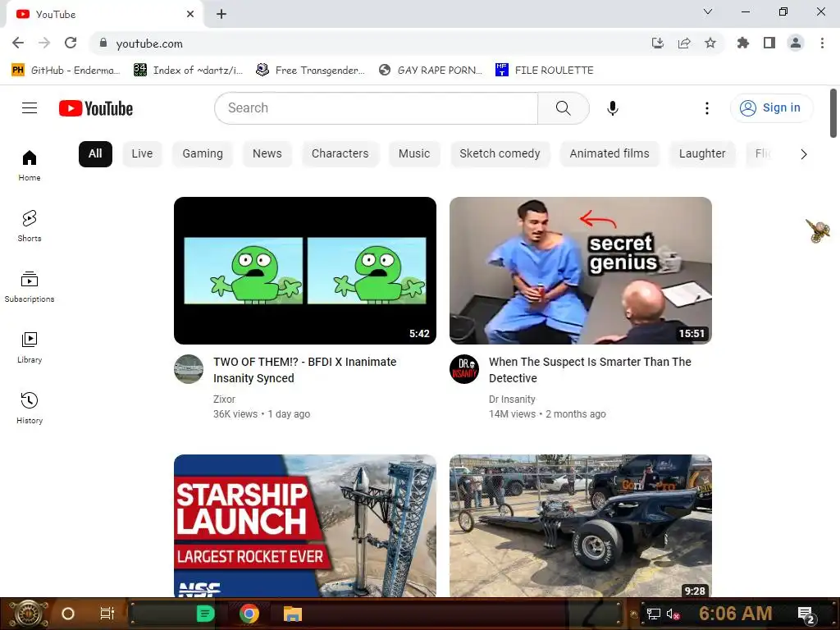Viewport: 840px width, 630px height.
Task: Open When The Suspect Is Smarter title
Action: pyautogui.click(x=590, y=370)
